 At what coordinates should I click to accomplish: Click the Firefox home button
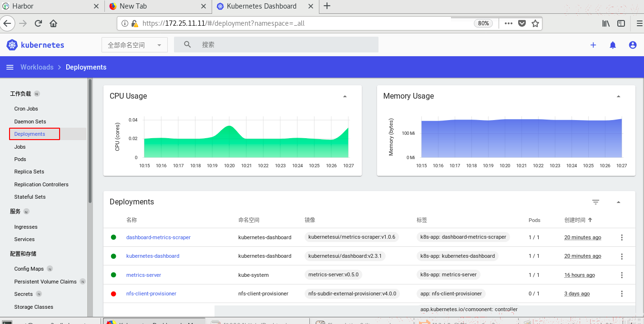(x=53, y=23)
